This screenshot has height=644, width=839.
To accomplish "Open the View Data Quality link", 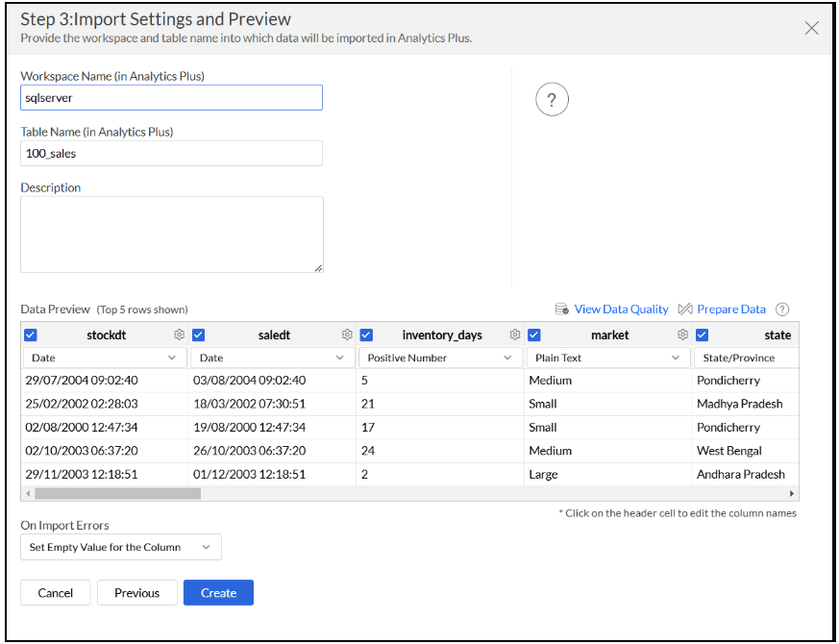I will 621,310.
